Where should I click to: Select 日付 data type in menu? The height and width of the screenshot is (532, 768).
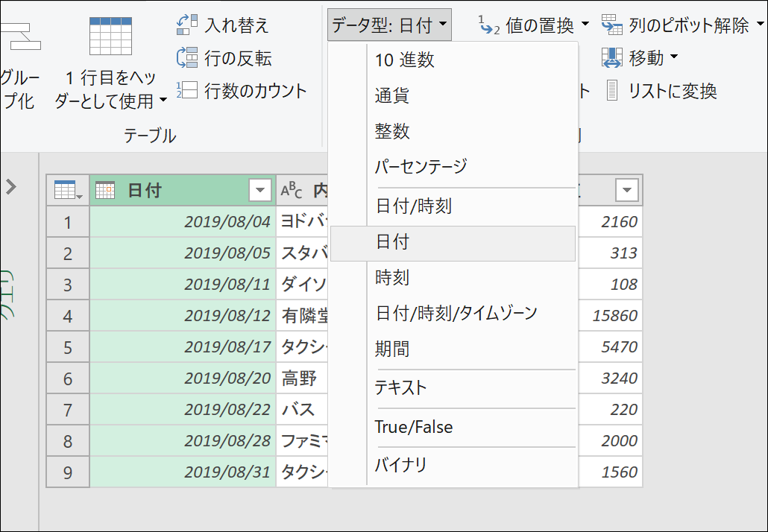coord(453,243)
